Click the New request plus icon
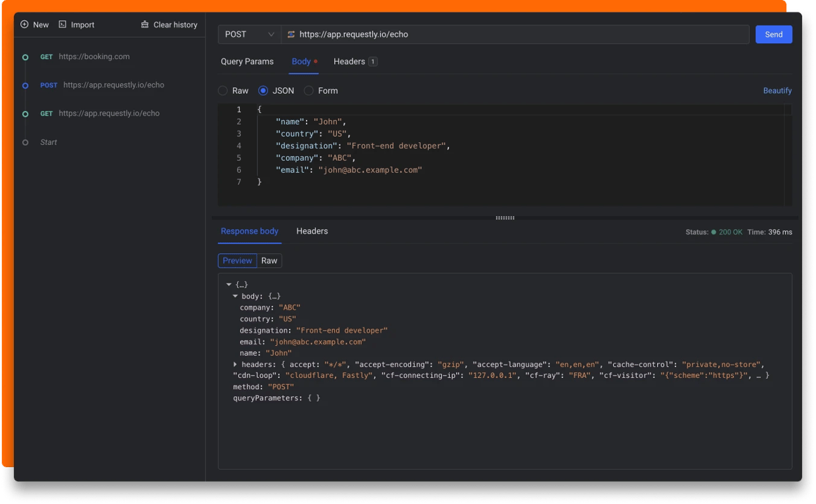Screen dimensions: 816x504 [x=24, y=24]
